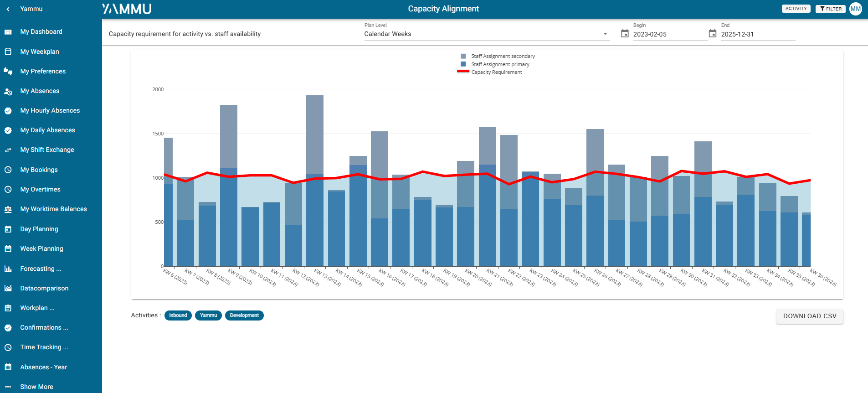Click the Forecasting chart icon
The height and width of the screenshot is (393, 868).
(8, 269)
